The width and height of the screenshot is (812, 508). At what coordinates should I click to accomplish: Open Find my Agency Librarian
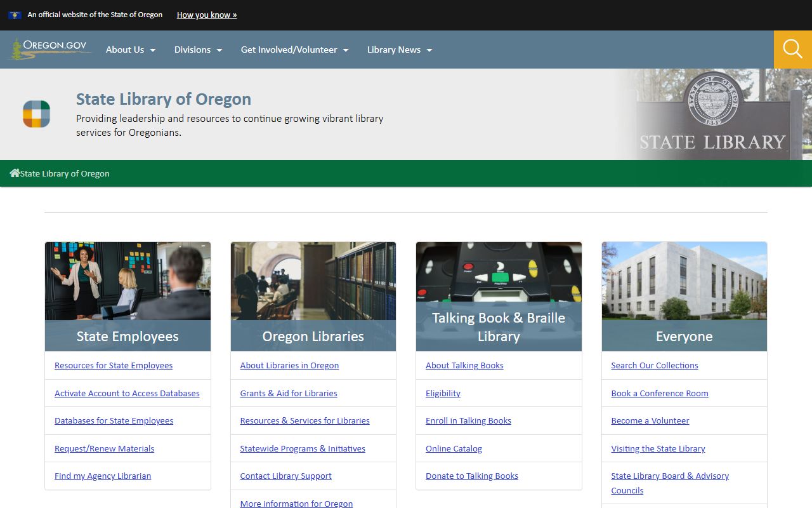click(x=103, y=476)
